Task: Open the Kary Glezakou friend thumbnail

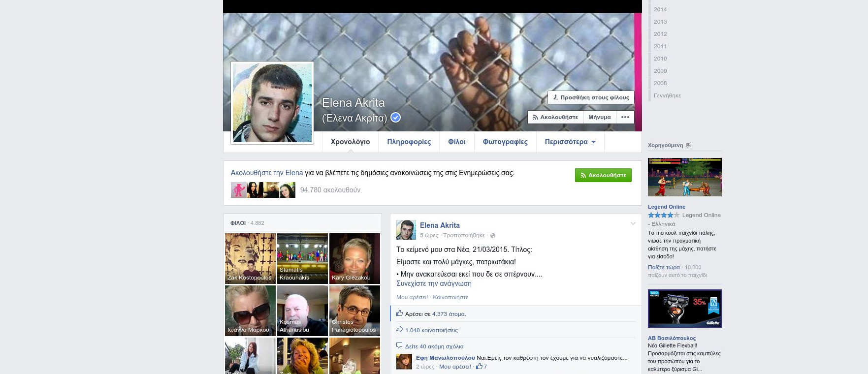Action: click(354, 258)
